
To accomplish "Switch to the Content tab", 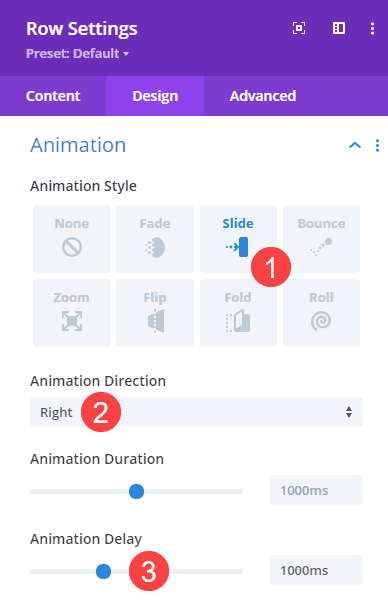I will (x=53, y=96).
